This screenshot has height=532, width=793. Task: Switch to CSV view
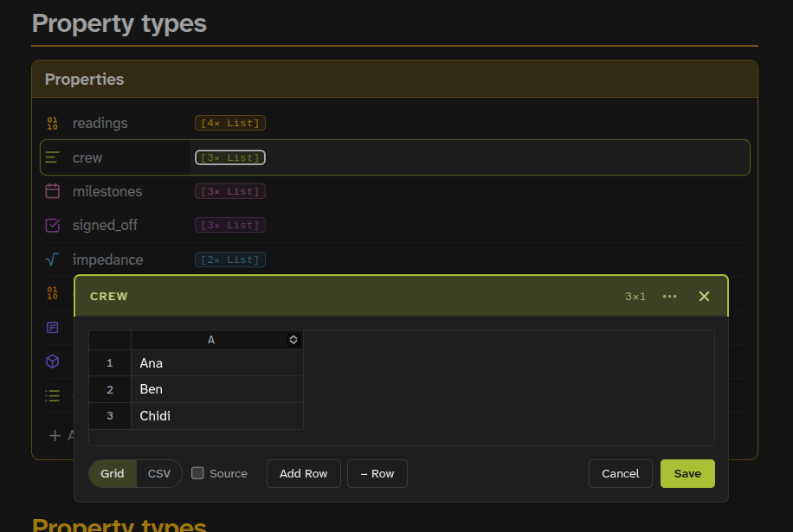pos(158,474)
